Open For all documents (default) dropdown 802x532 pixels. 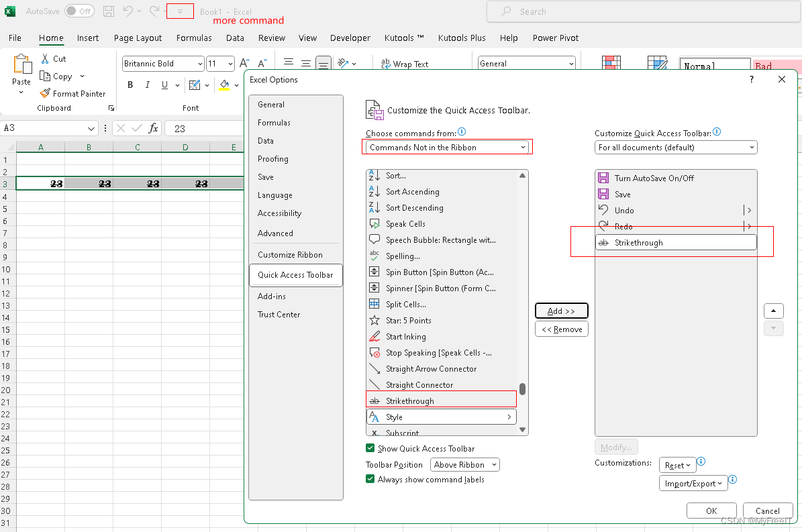pyautogui.click(x=676, y=147)
